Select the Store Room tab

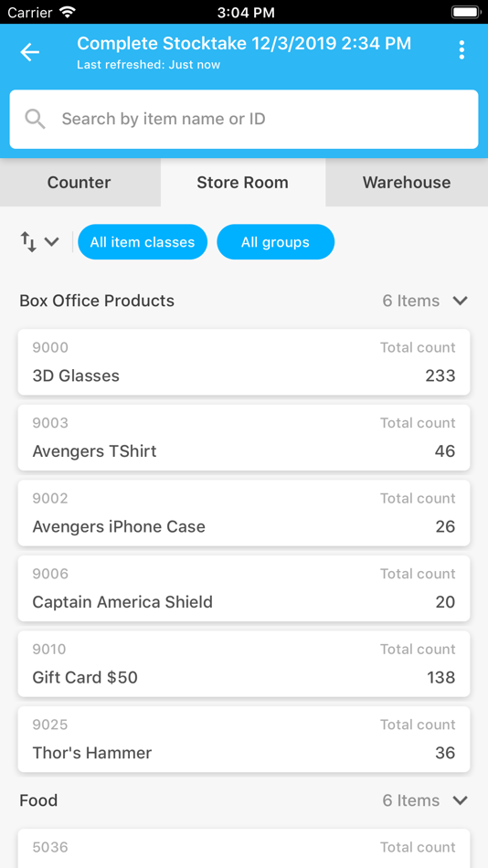click(x=243, y=182)
